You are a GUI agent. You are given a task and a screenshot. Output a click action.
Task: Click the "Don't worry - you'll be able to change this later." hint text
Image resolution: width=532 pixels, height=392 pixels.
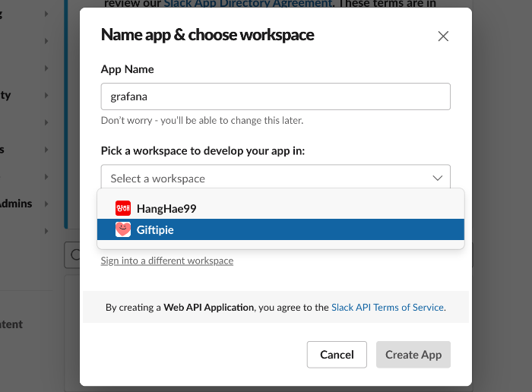[x=202, y=120]
